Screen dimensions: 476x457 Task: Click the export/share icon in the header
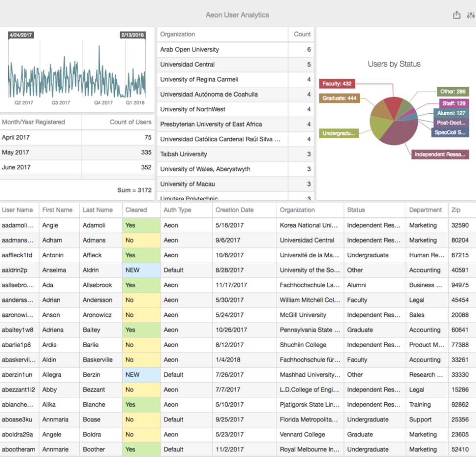456,15
